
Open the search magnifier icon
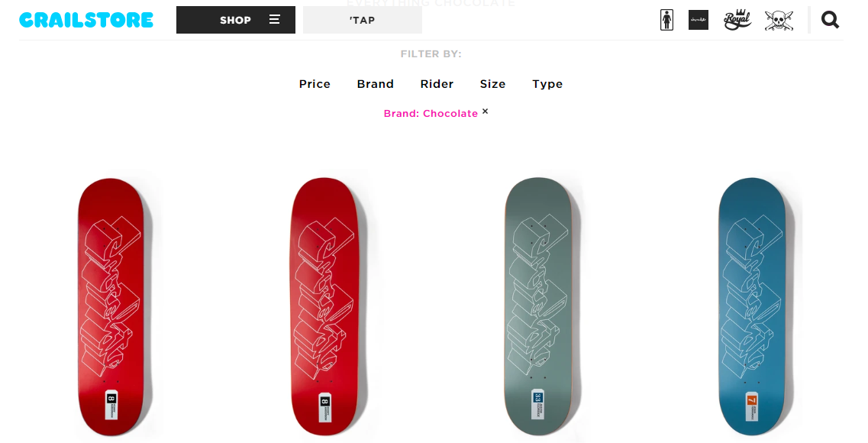pos(830,20)
